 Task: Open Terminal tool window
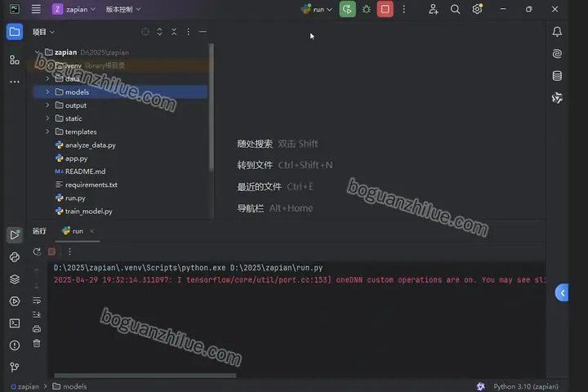(15, 323)
